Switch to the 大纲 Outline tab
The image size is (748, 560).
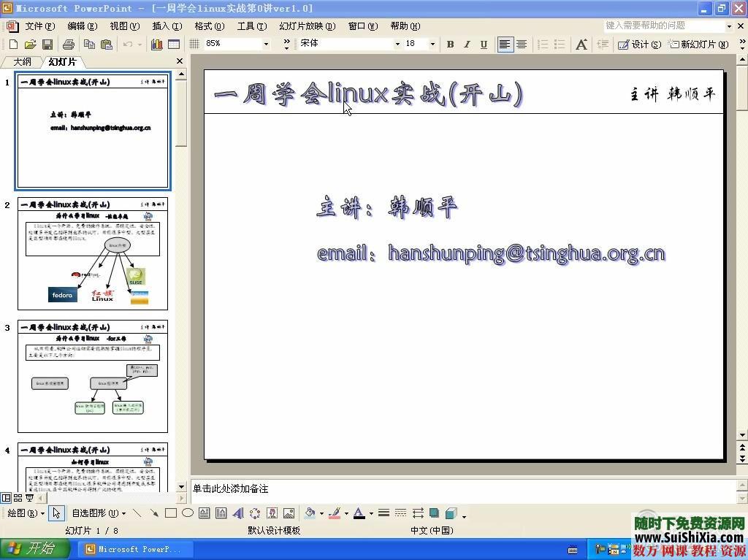coord(22,61)
